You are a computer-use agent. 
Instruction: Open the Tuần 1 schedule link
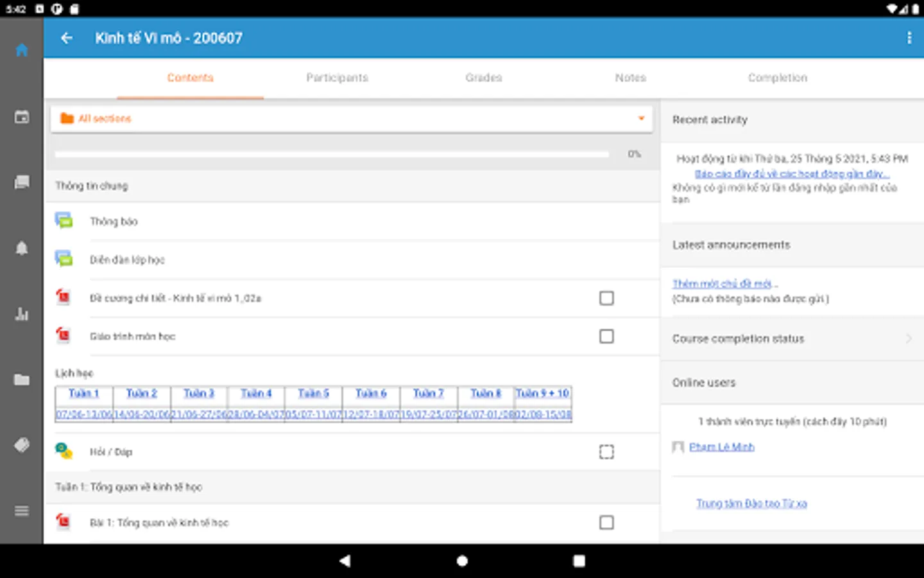[84, 393]
